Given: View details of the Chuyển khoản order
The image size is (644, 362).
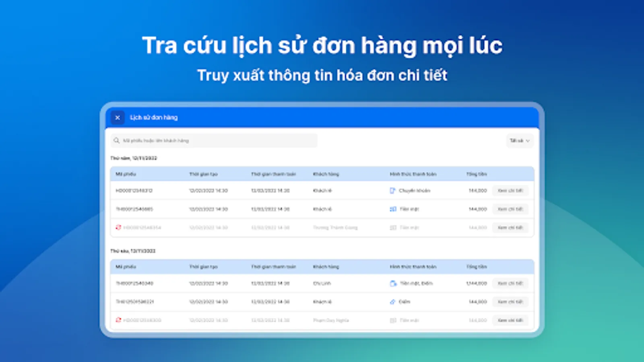Looking at the screenshot, I should click(510, 191).
